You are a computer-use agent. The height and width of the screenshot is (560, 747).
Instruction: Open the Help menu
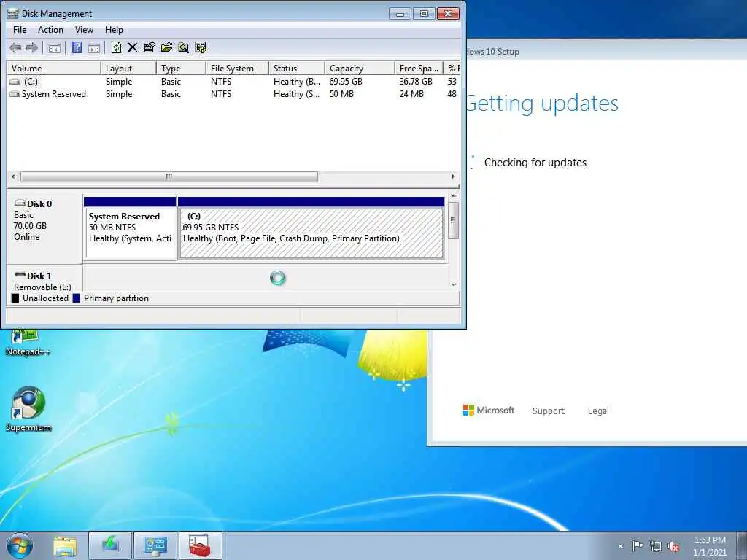point(114,29)
